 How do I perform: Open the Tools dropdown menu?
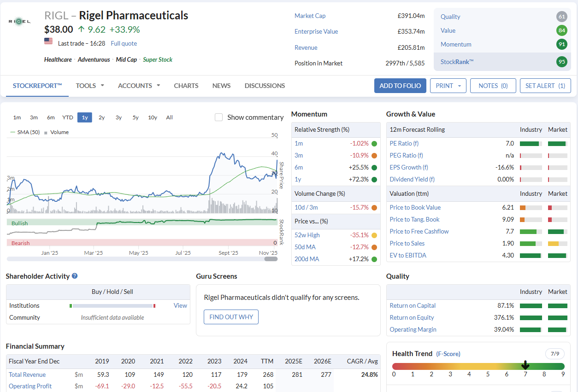90,86
